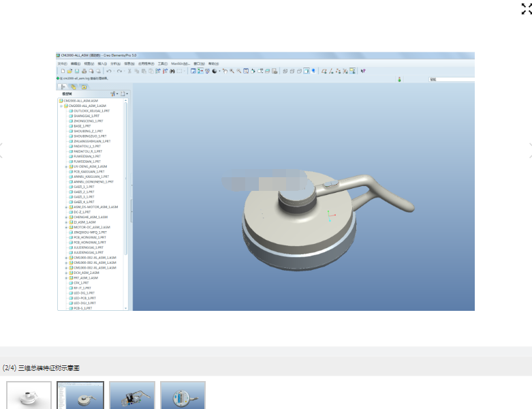
Task: Toggle no hidden line display mode
Action: point(300,71)
